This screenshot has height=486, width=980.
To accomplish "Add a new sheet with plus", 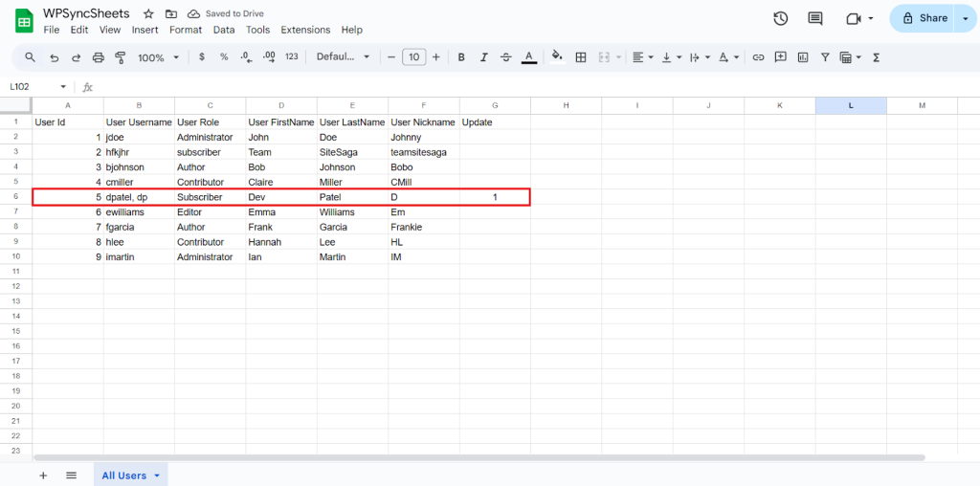I will coord(43,475).
